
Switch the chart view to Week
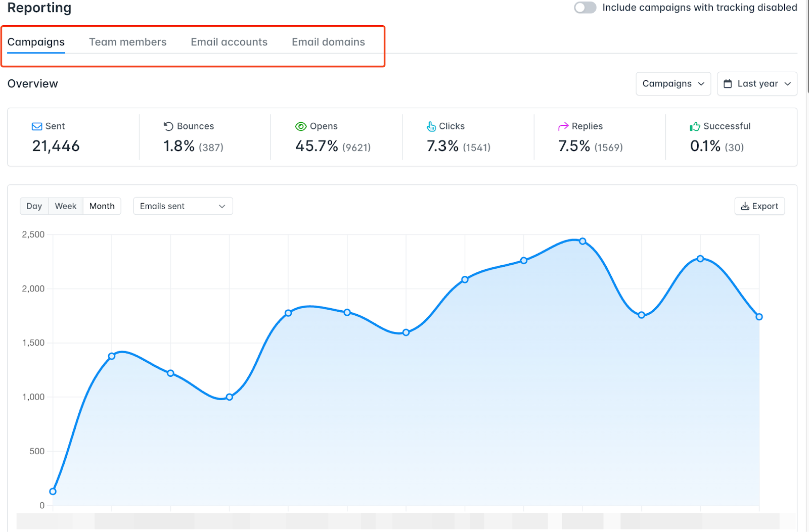[x=66, y=206]
